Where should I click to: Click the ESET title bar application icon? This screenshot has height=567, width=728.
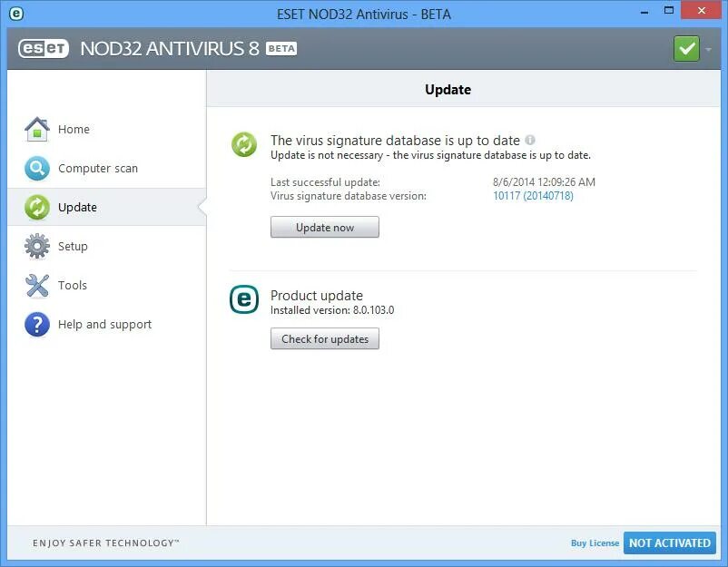click(16, 14)
